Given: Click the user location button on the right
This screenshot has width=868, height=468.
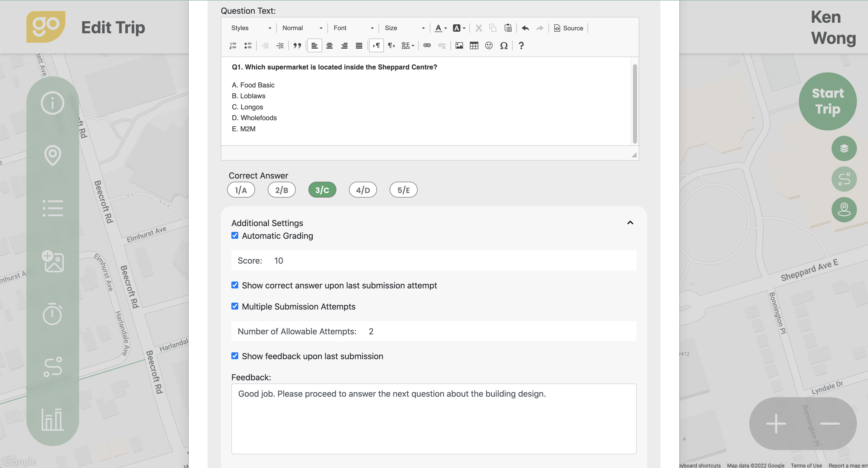Looking at the screenshot, I should coord(844,209).
